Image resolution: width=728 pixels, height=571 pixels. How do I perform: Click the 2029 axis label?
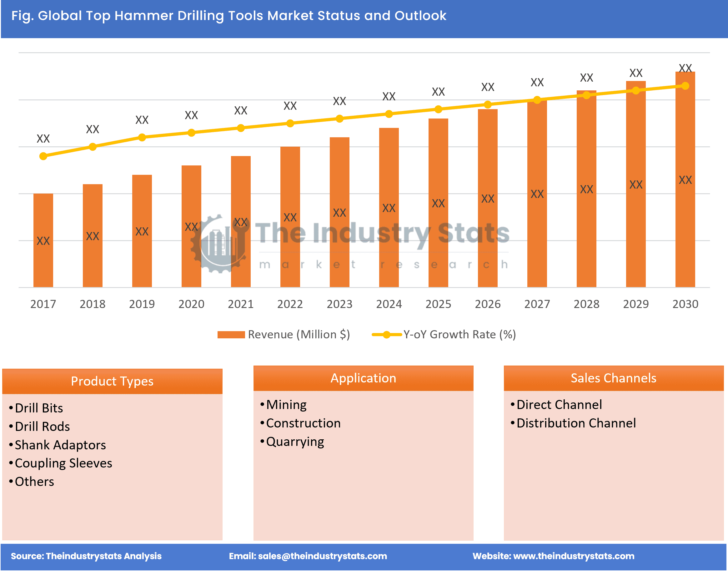(636, 304)
